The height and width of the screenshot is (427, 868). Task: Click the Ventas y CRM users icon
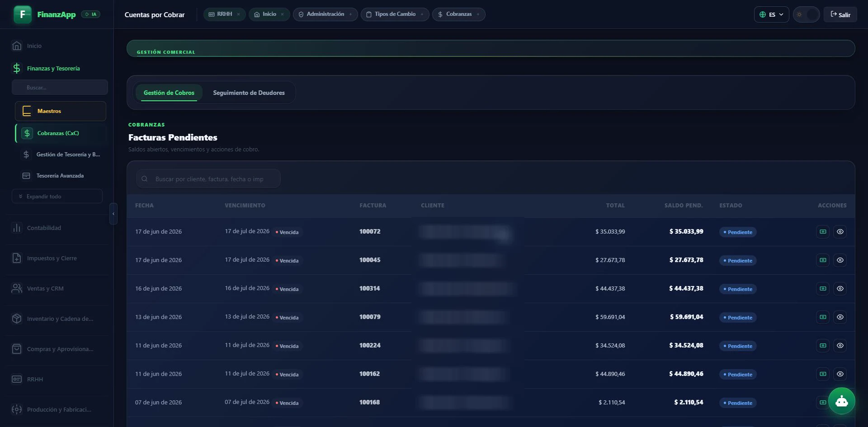pos(17,288)
